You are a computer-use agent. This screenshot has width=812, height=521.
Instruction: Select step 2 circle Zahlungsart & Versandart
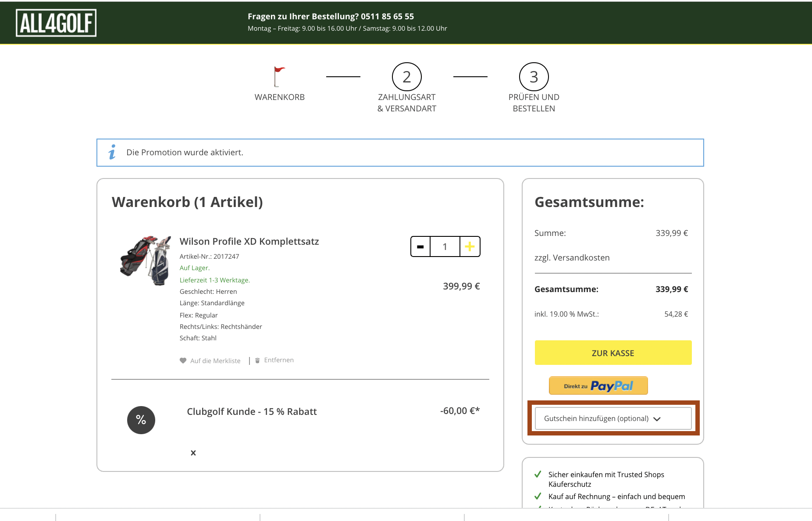[407, 77]
